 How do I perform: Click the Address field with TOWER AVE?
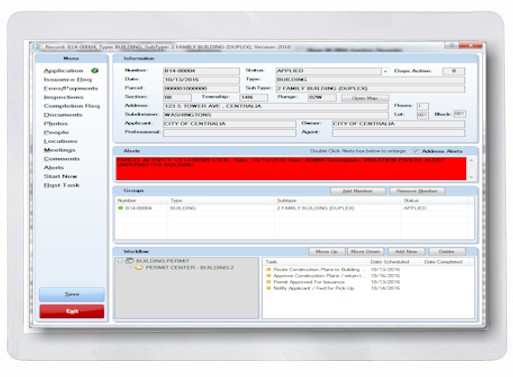click(276, 106)
